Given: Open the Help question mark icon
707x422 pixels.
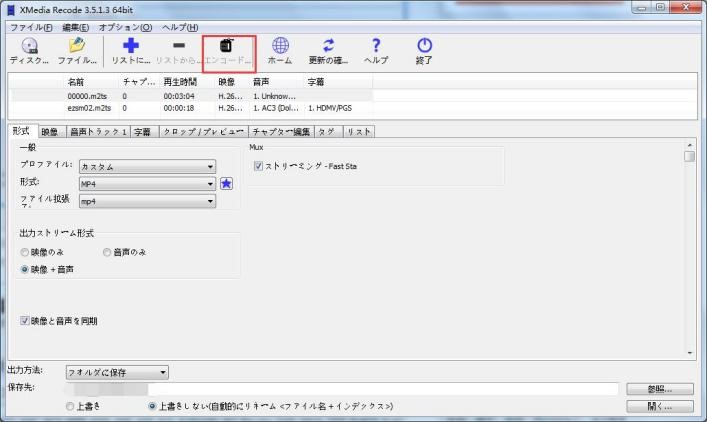Looking at the screenshot, I should pyautogui.click(x=376, y=46).
